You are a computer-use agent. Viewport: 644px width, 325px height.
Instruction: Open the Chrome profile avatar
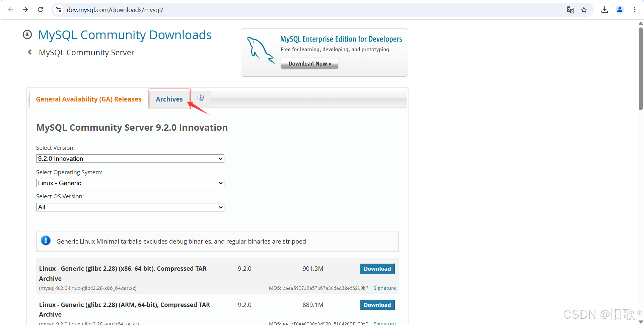(x=620, y=10)
